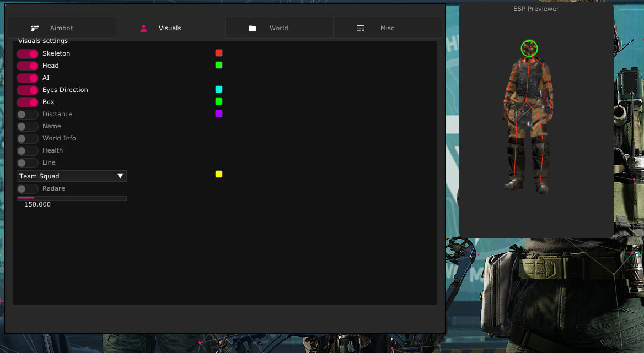644x353 pixels.
Task: Click the Radare label
Action: (54, 188)
